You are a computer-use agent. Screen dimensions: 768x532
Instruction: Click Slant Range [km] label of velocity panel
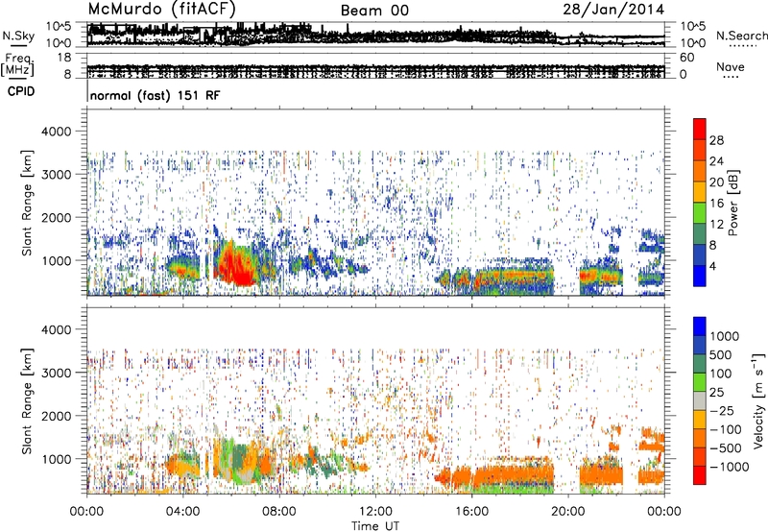(27, 400)
